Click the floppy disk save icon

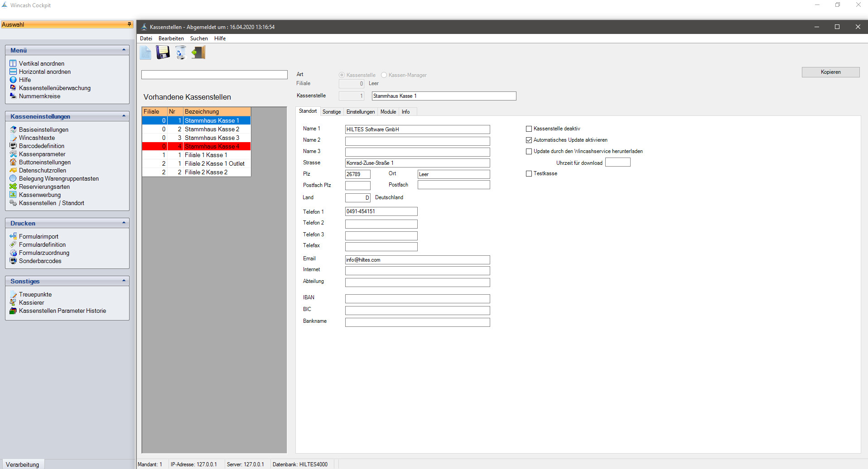163,53
